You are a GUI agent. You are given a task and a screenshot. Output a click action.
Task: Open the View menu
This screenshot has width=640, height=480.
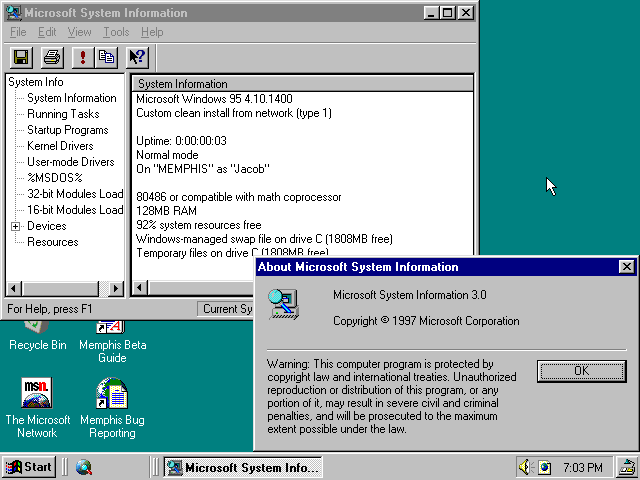point(80,32)
